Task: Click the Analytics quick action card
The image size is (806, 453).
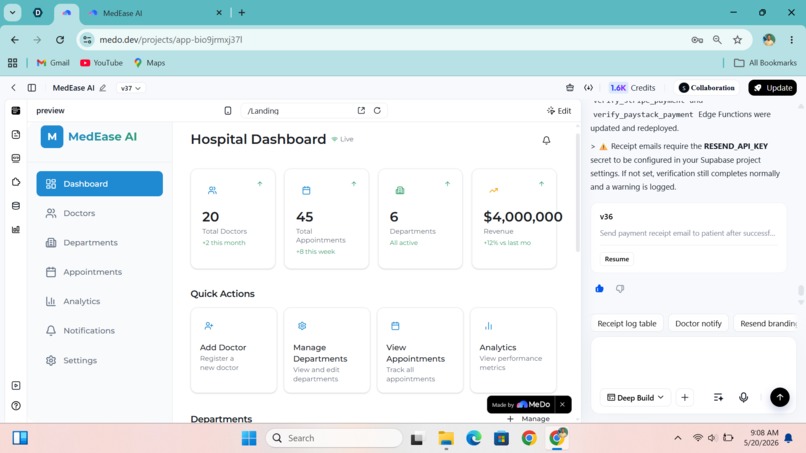Action: 513,350
